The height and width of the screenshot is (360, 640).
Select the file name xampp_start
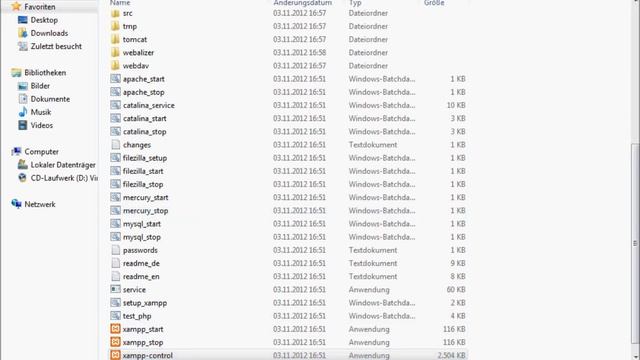point(143,329)
